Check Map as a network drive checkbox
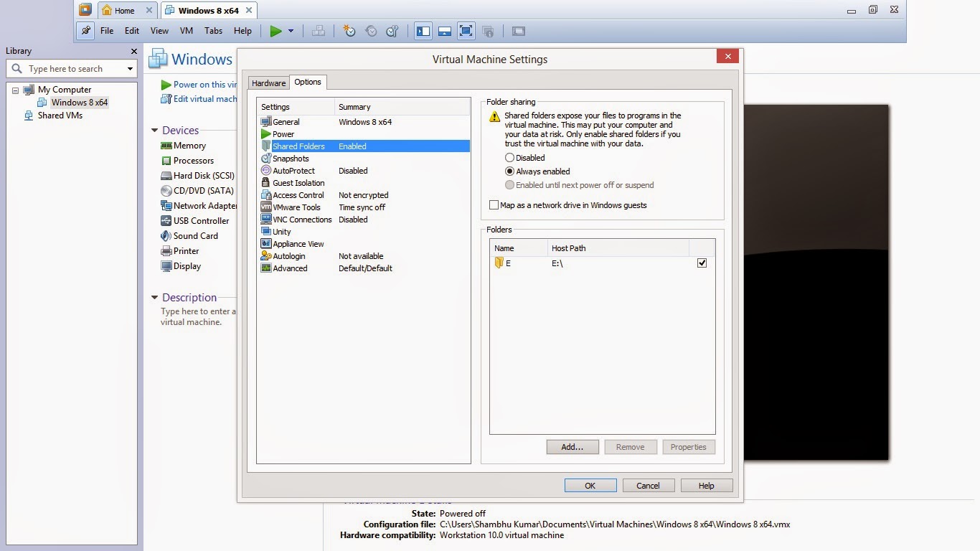Screen dimensions: 980x551 pos(494,205)
